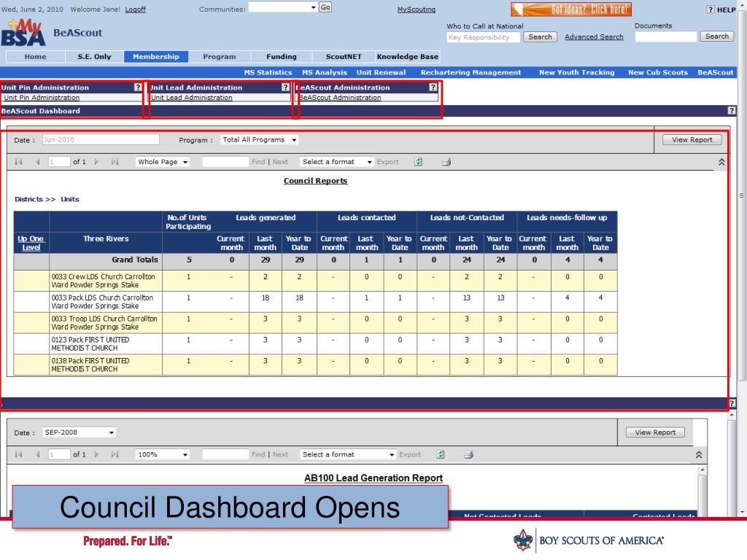
Task: Click Search button for Who to Call
Action: tap(540, 36)
